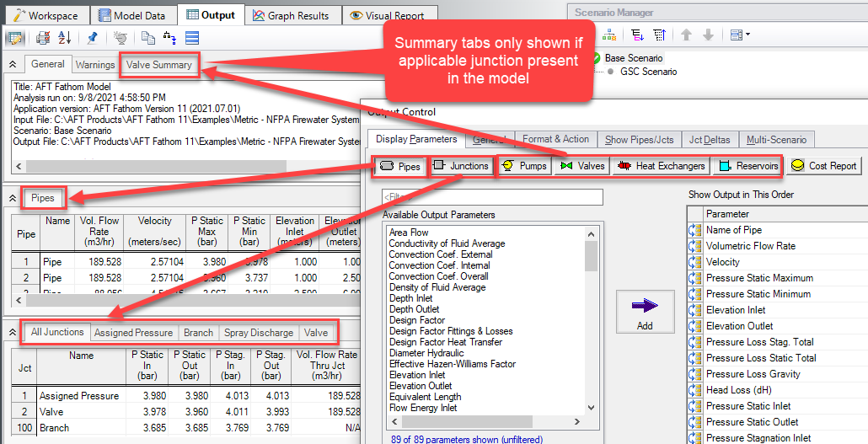Open the Format & Action tab
868x444 pixels.
556,139
